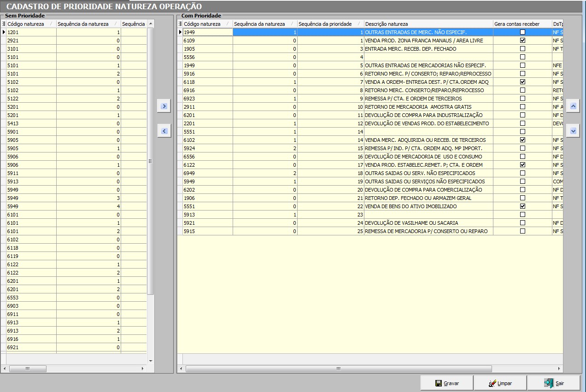Click the Sair exit button
The image size is (586, 392).
[x=553, y=383]
